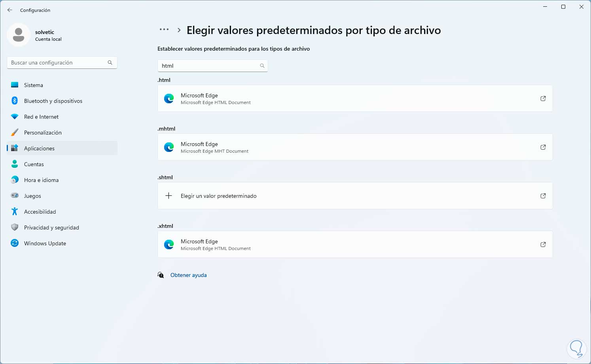Close the Configuración window
Viewport: 591px width, 364px height.
582,7
